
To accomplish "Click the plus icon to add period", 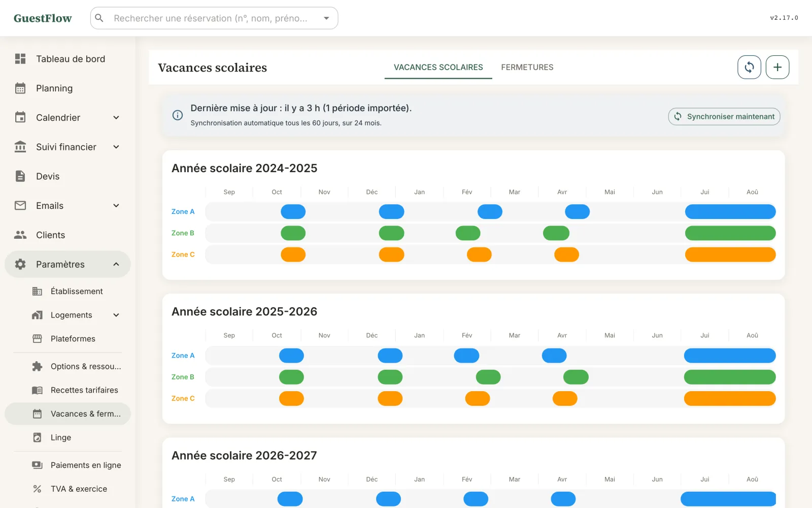I will 777,67.
